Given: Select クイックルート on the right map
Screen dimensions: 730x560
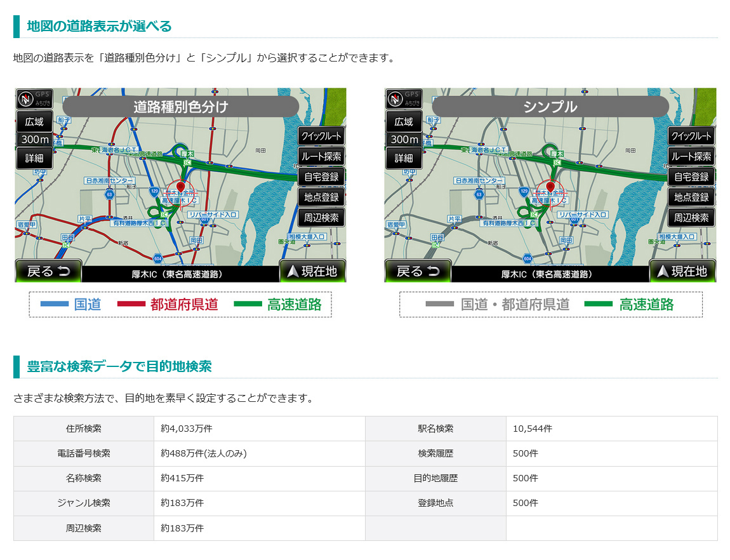Looking at the screenshot, I should pos(691,136).
